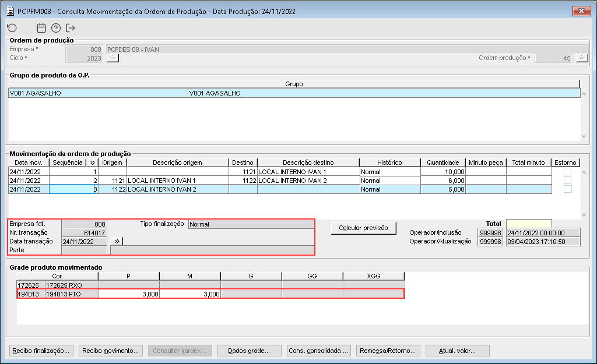597x364 pixels.
Task: Click the sequence 3 cell being edited
Action: [x=73, y=189]
